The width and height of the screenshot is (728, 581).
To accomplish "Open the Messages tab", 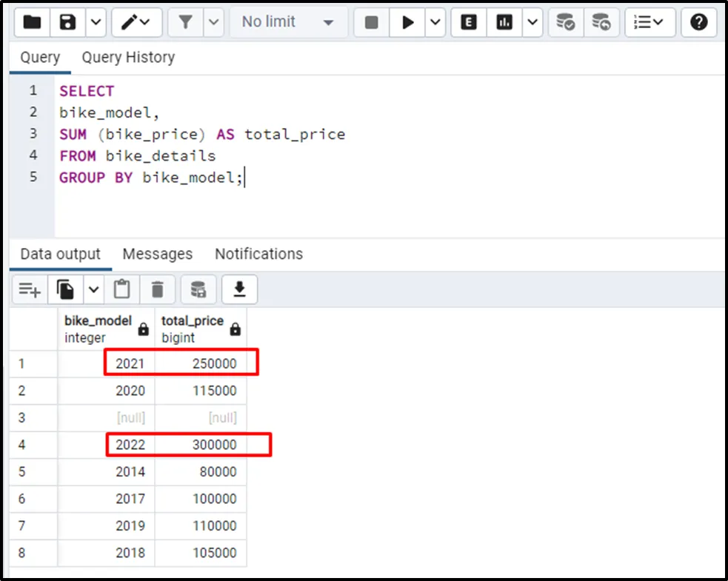I will coord(157,254).
